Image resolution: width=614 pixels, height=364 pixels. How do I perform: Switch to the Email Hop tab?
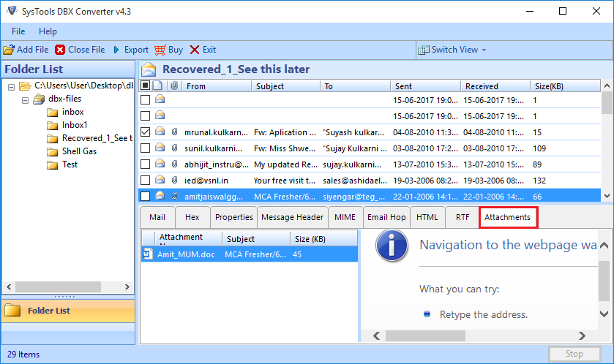tap(386, 217)
